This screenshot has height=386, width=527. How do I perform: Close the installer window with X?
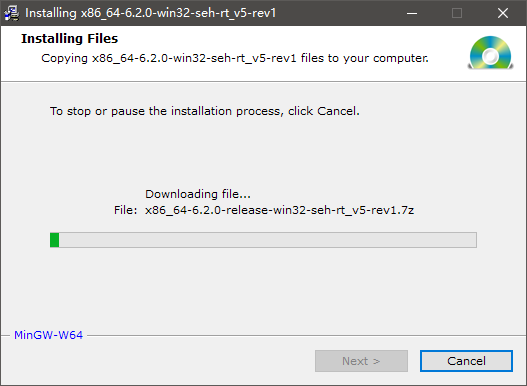[x=502, y=13]
